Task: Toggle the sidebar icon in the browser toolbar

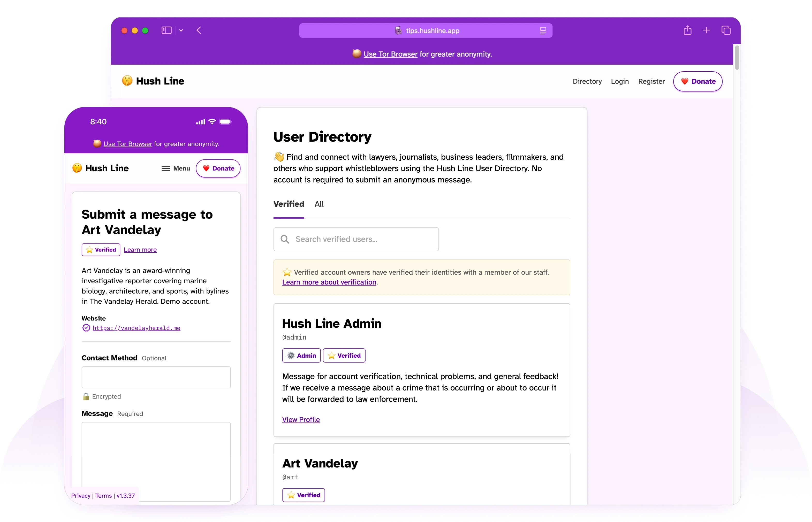Action: point(166,30)
